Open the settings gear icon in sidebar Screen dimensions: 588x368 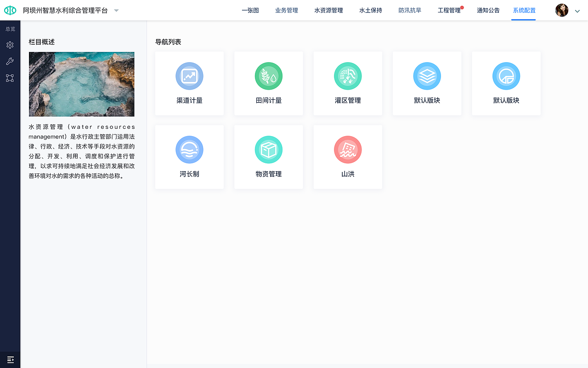10,45
